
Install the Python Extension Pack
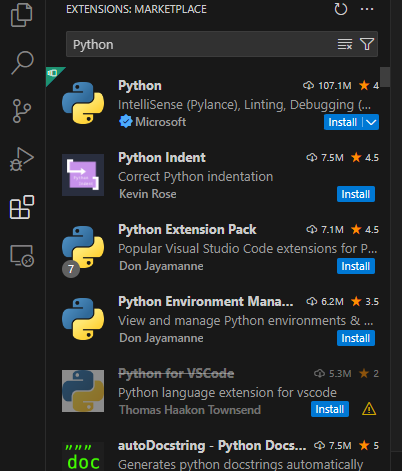356,266
